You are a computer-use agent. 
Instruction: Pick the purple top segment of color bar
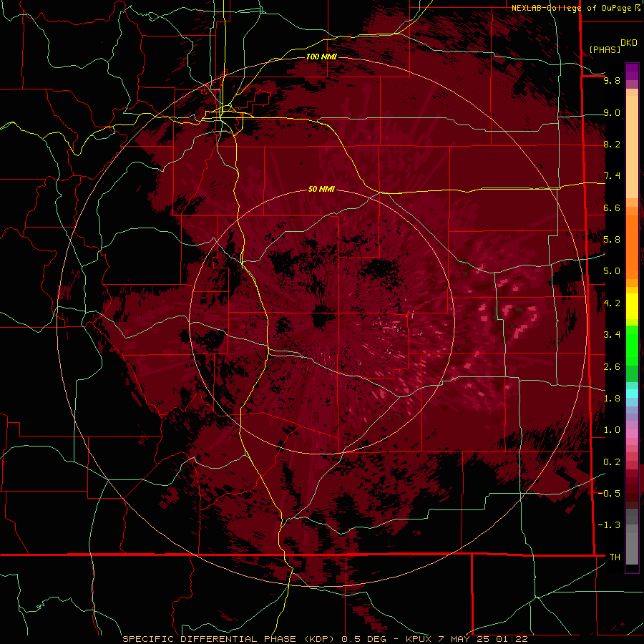point(632,72)
